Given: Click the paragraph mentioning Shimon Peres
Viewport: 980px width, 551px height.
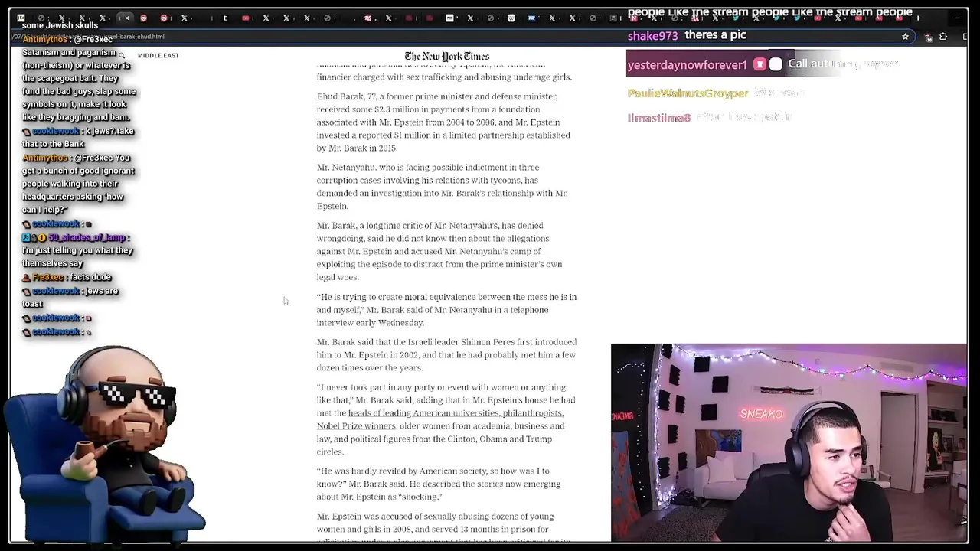Looking at the screenshot, I should 447,355.
